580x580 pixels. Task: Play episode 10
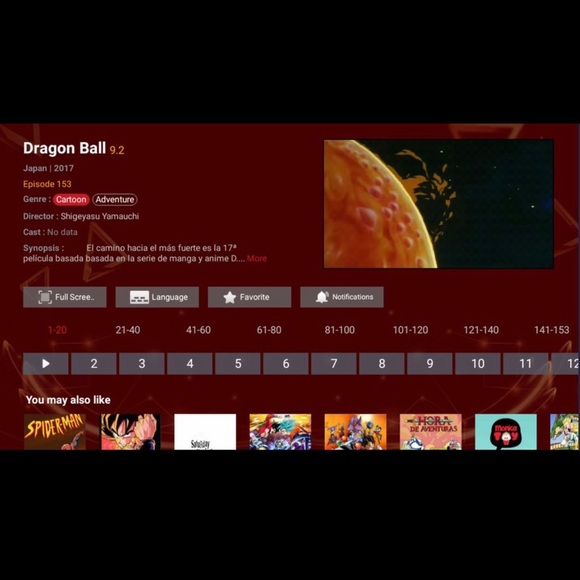(x=478, y=364)
